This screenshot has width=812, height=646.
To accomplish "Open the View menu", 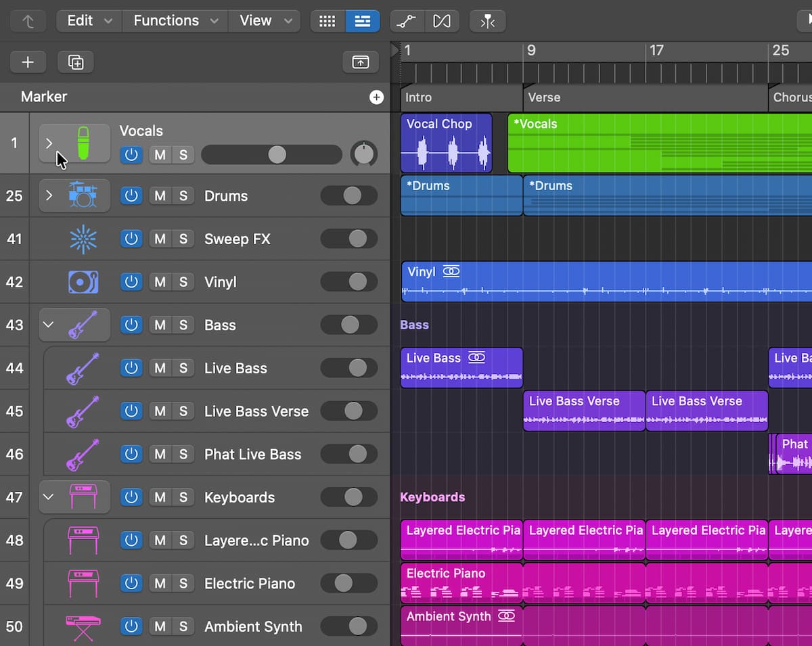I will click(264, 21).
